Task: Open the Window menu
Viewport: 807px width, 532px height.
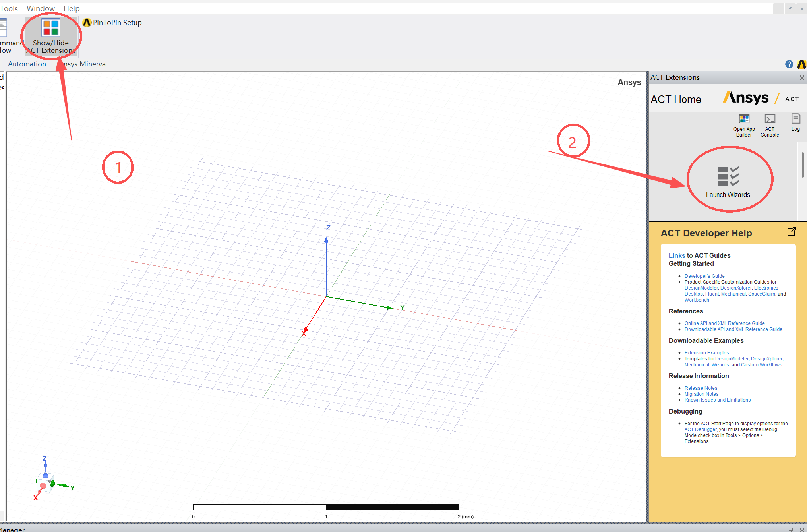Action: 41,8
